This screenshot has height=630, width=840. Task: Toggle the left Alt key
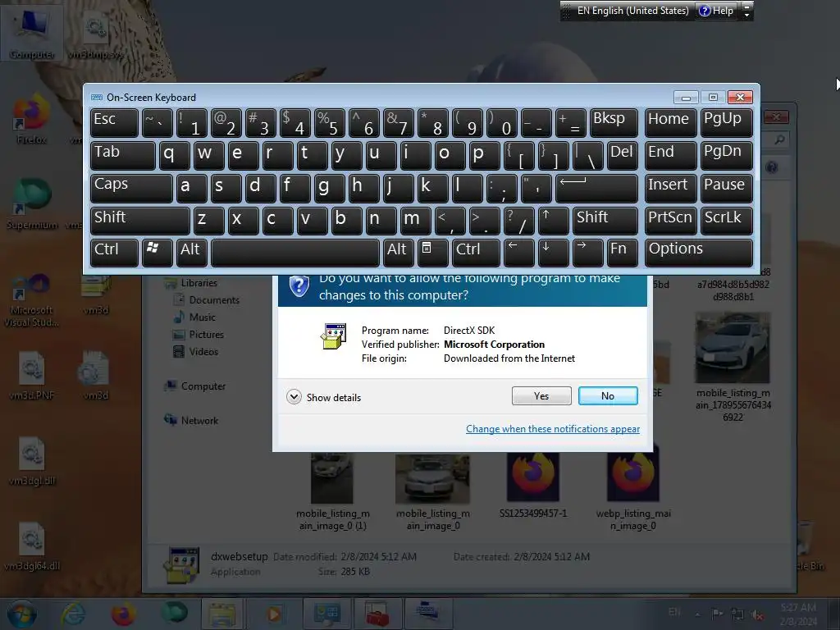(x=191, y=253)
